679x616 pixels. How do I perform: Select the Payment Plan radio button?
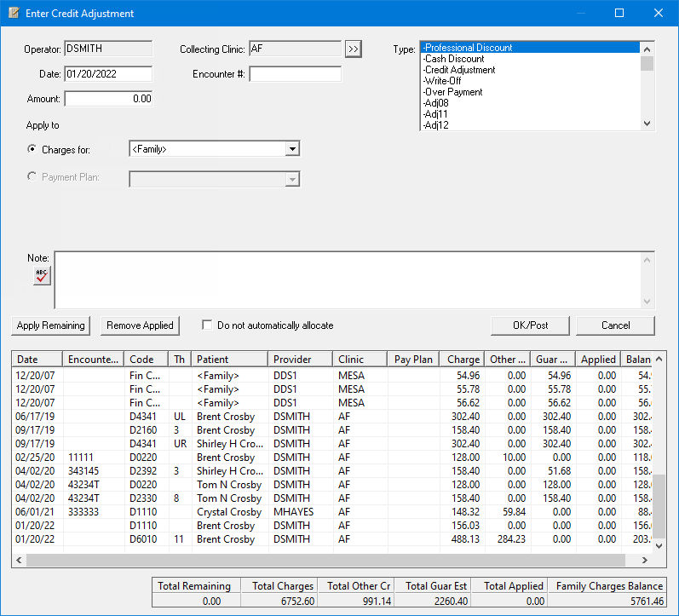point(33,177)
